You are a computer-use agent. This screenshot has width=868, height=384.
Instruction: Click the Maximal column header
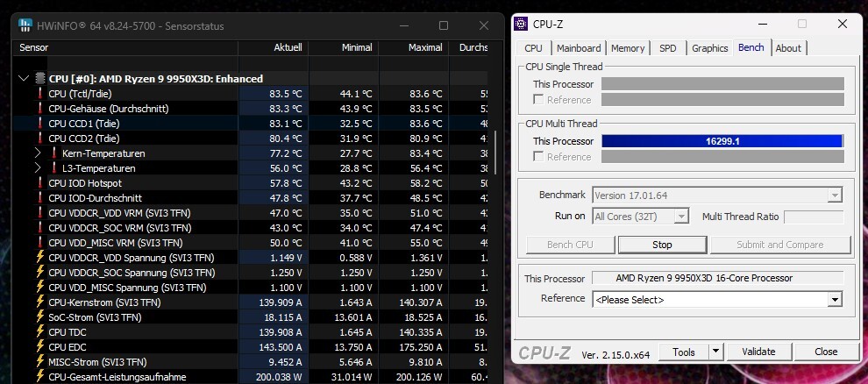click(x=414, y=47)
